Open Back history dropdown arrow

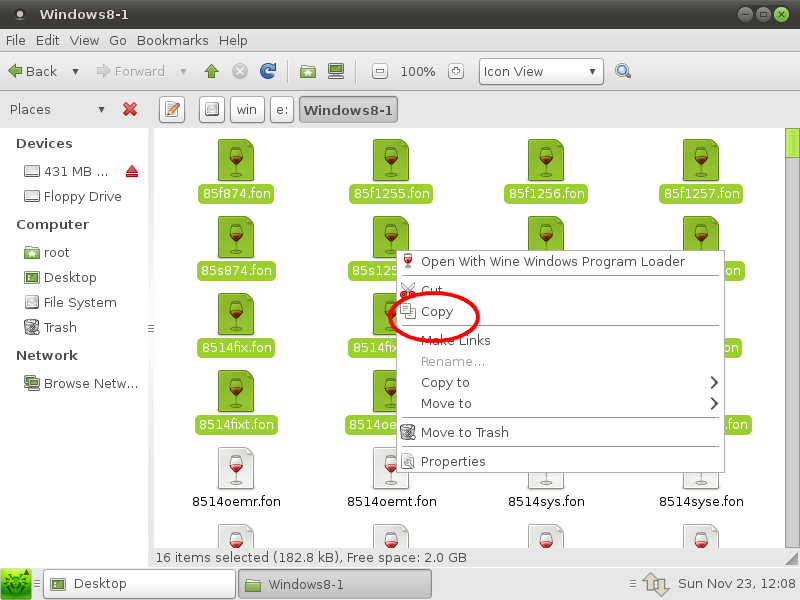[x=76, y=71]
